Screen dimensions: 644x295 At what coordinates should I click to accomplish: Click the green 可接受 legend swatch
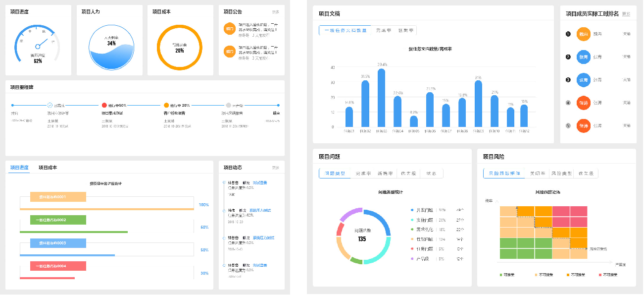pos(501,275)
